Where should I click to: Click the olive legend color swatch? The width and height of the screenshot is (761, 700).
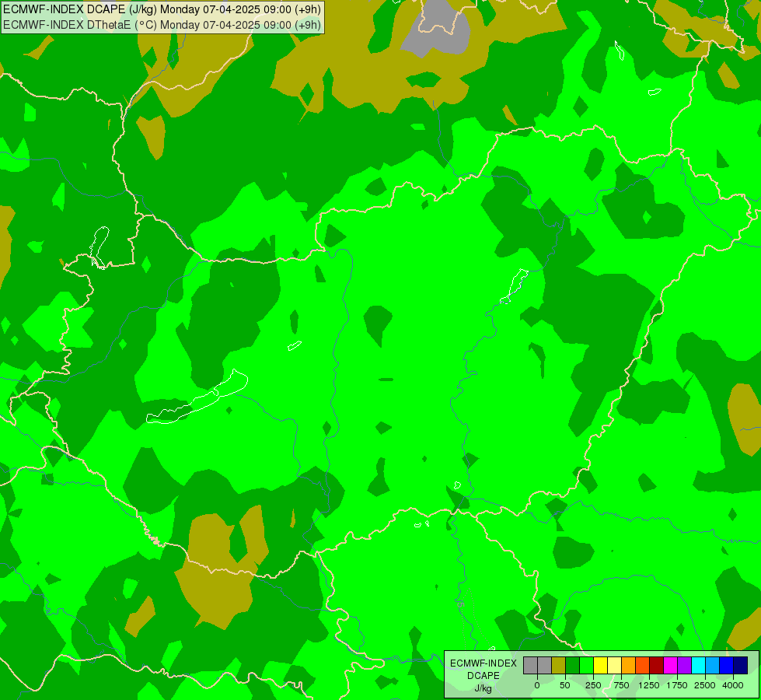tap(559, 666)
